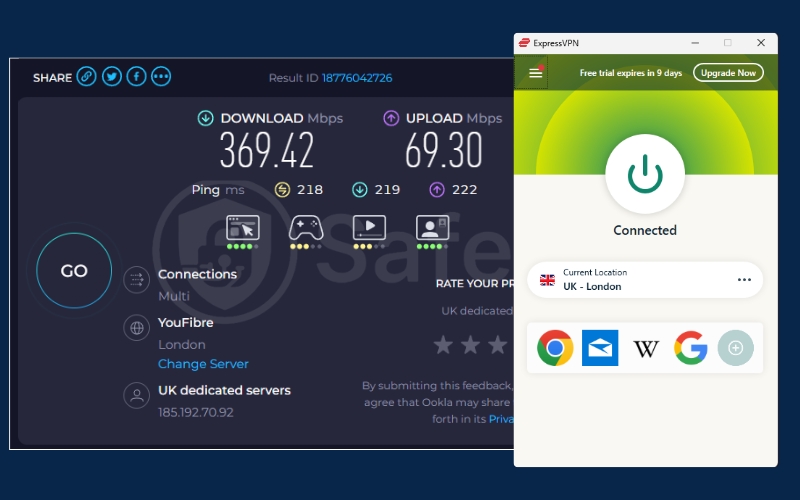Click the globe icon beside YouFibre

137,328
